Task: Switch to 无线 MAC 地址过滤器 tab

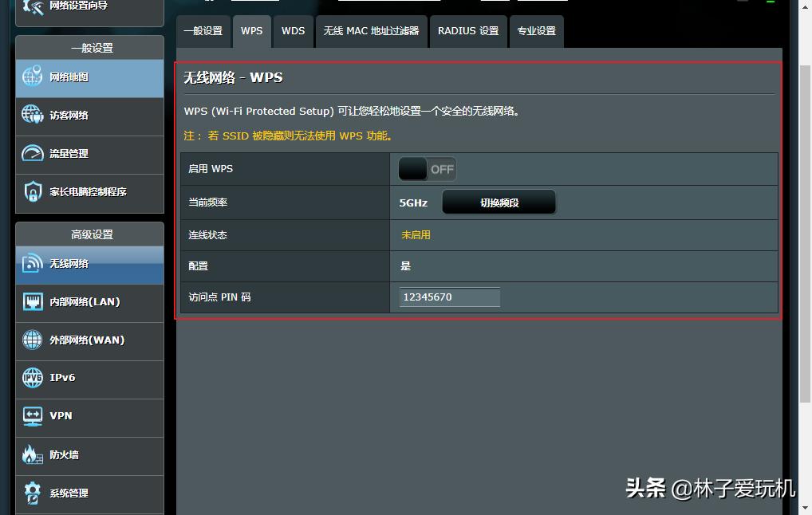Action: tap(371, 31)
